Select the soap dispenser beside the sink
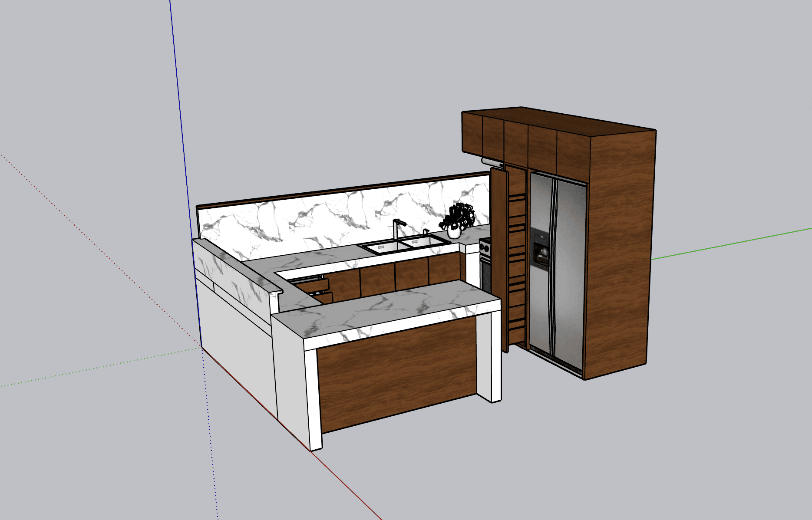812x520 pixels. 426,232
